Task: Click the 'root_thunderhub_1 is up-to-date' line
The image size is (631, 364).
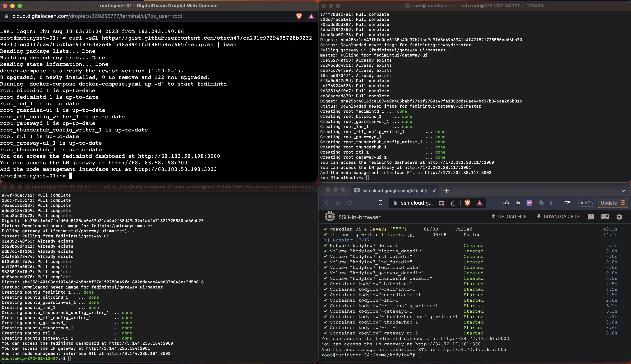Action: (x=51, y=150)
